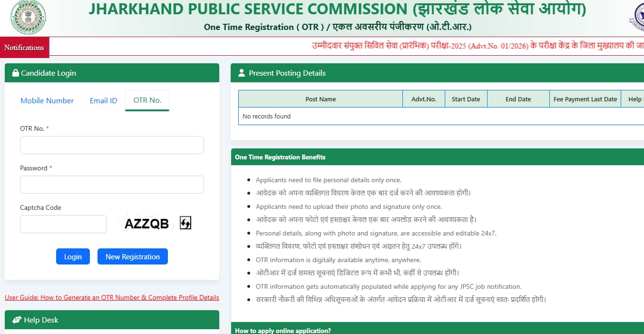This screenshot has height=334, width=644.
Task: Click the Login button
Action: [x=73, y=256]
